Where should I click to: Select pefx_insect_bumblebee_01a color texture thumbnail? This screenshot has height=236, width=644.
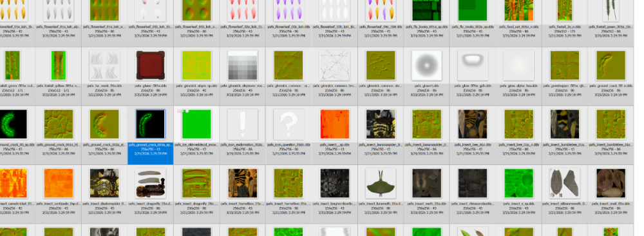coord(564,124)
